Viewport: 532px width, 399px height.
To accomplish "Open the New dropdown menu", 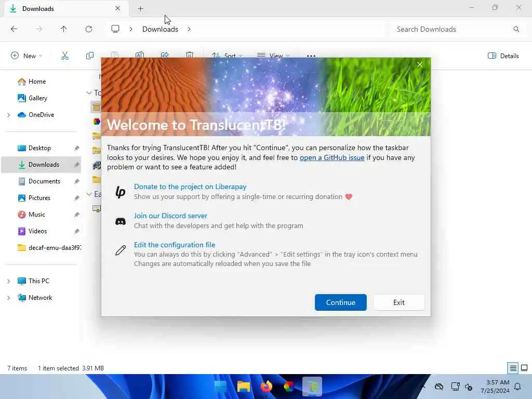I will [x=26, y=56].
